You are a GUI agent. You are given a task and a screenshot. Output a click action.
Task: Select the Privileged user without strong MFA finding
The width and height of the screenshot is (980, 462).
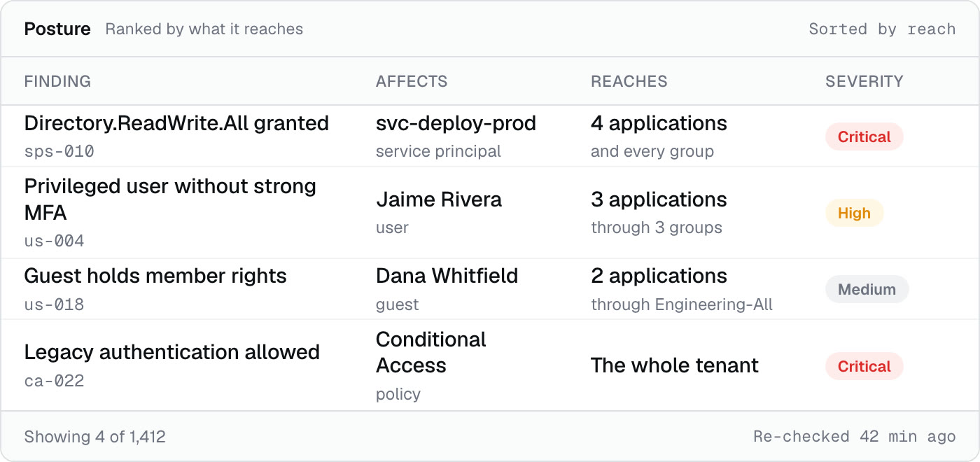point(490,213)
